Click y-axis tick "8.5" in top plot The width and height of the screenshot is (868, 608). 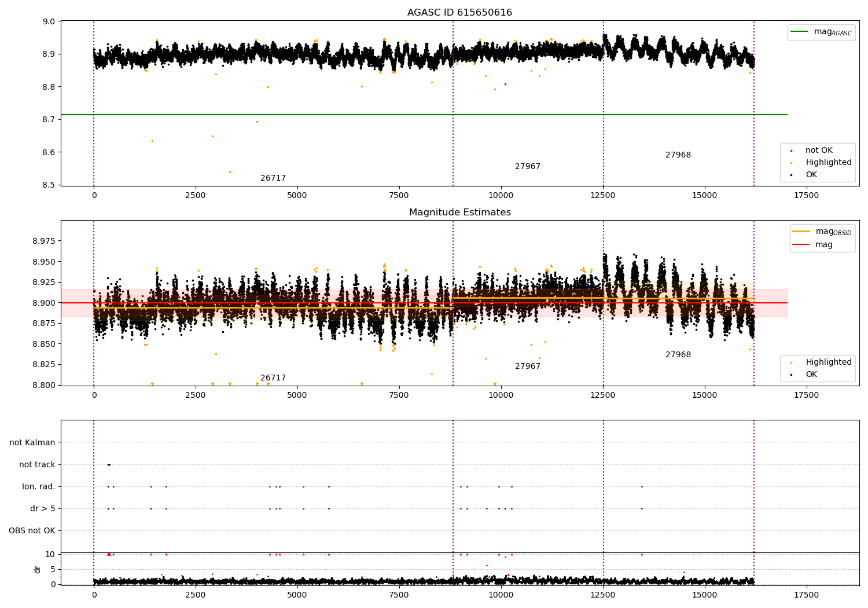(x=49, y=185)
